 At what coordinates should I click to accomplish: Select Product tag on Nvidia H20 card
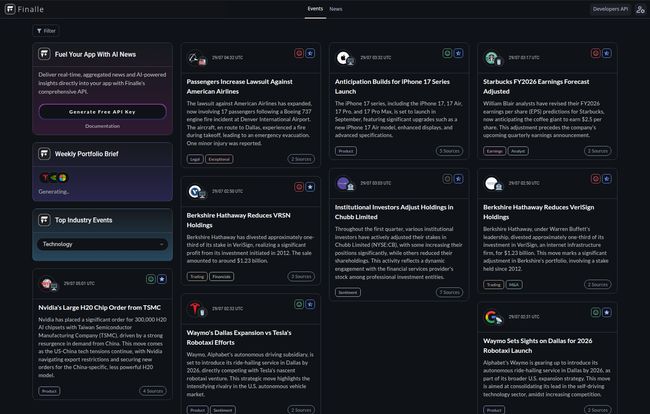(x=49, y=391)
